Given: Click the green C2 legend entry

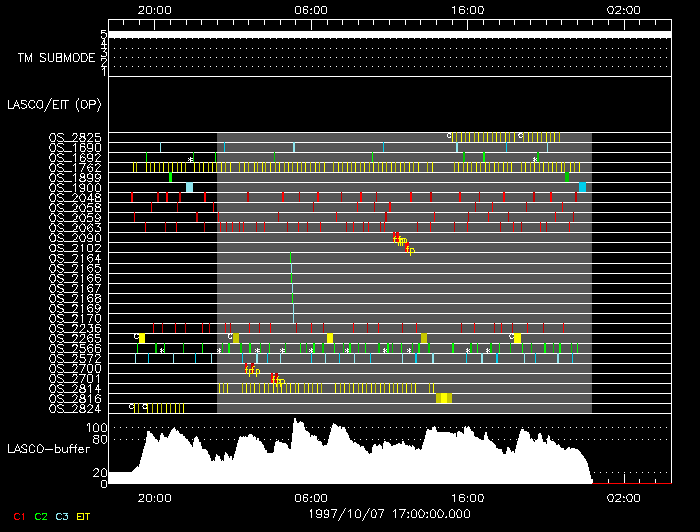Looking at the screenshot, I should tap(41, 516).
